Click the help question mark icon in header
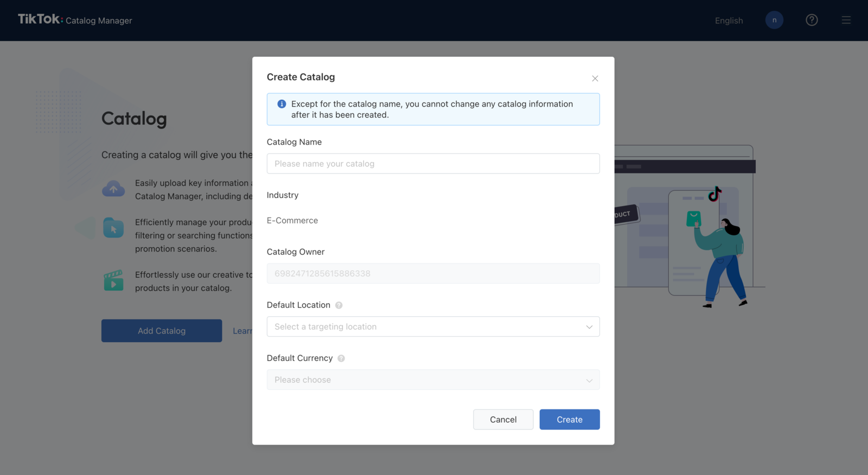Image resolution: width=868 pixels, height=475 pixels. point(812,20)
